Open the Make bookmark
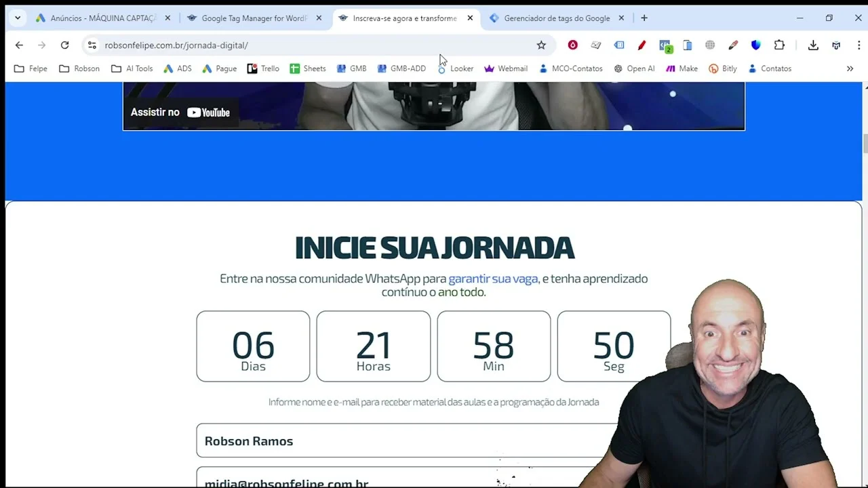Viewport: 868px width, 488px height. (x=682, y=68)
